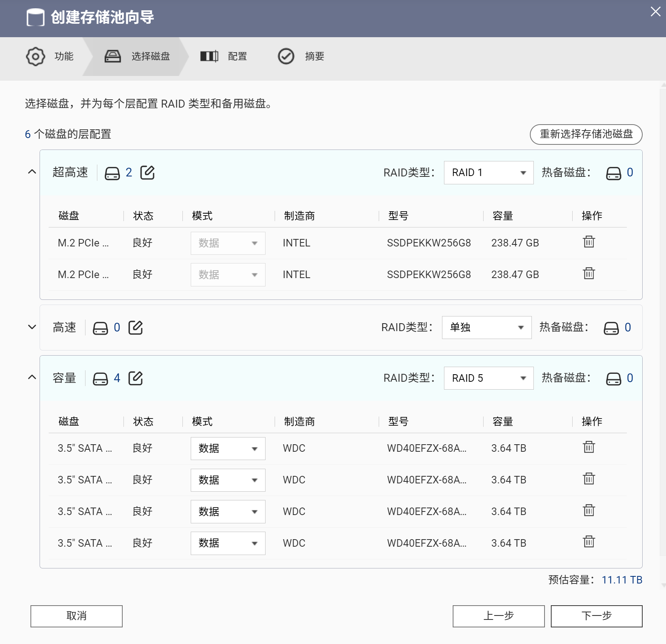Go to the 配置 wizard step
Screen dimensions: 666x644
click(224, 57)
